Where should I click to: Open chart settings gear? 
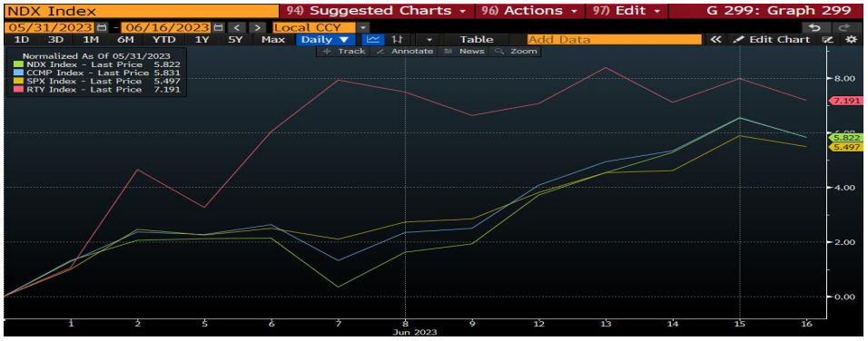[x=851, y=40]
